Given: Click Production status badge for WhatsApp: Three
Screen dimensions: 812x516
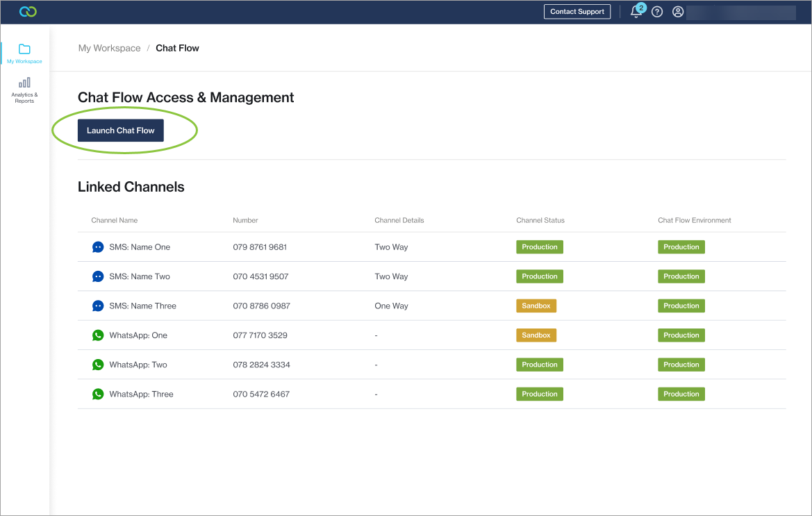Looking at the screenshot, I should point(540,394).
